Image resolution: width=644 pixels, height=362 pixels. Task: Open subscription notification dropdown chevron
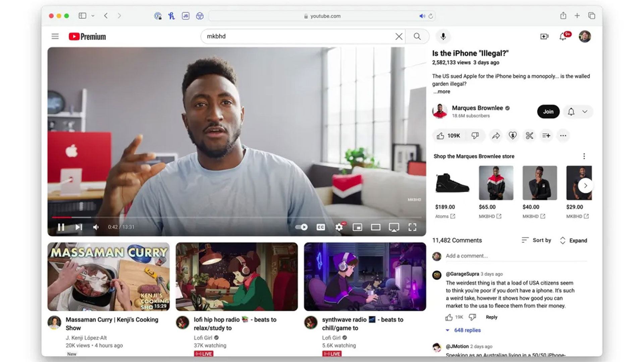tap(585, 112)
